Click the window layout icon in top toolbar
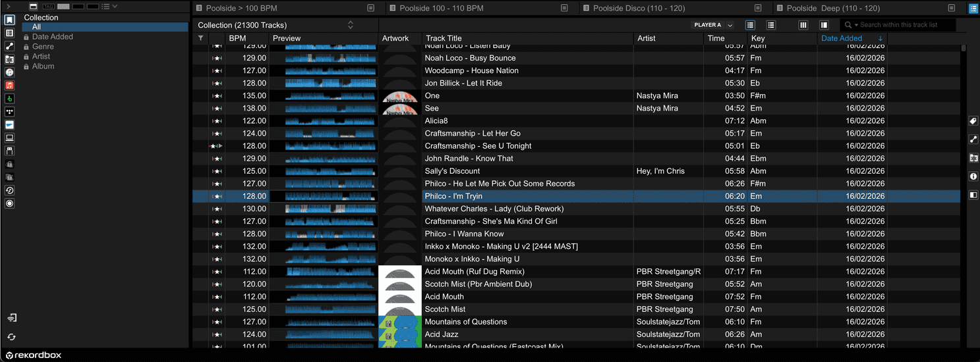Image resolution: width=980 pixels, height=362 pixels. click(34, 7)
